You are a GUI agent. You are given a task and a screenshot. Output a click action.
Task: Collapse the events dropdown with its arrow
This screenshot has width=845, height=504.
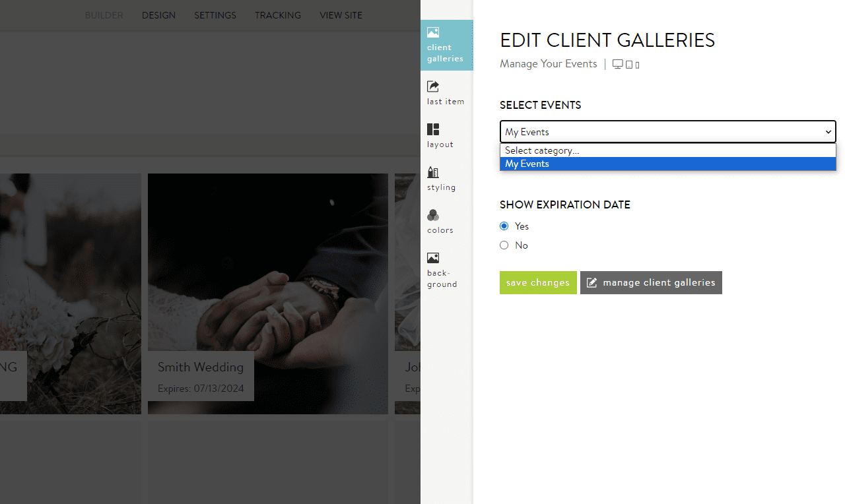(x=828, y=131)
